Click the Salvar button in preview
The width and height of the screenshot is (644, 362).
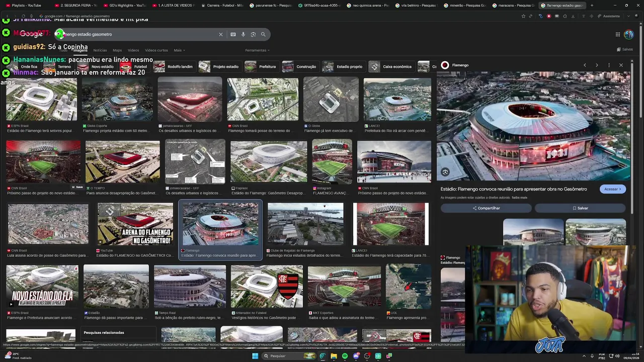point(580,208)
